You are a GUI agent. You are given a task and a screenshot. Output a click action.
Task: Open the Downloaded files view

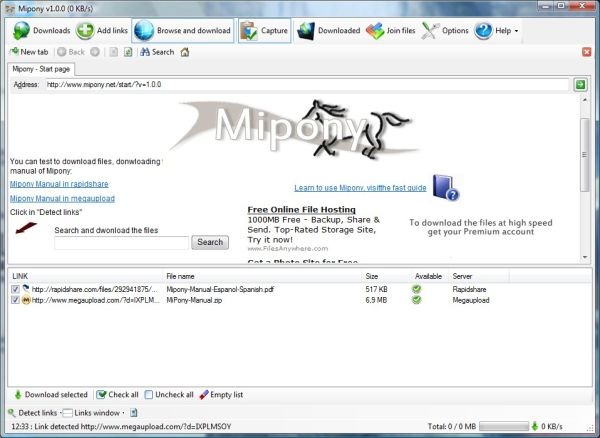pyautogui.click(x=329, y=31)
